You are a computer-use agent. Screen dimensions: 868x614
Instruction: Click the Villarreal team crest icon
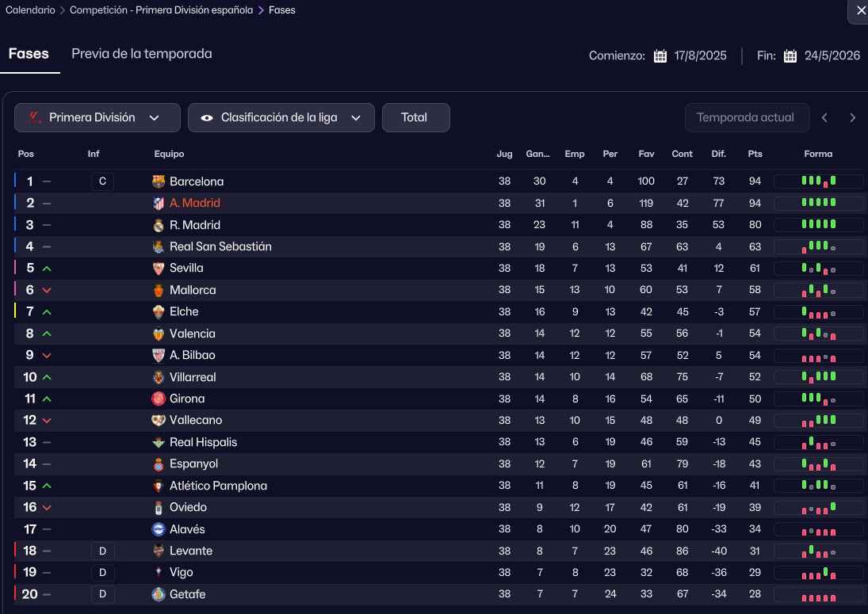(x=159, y=377)
